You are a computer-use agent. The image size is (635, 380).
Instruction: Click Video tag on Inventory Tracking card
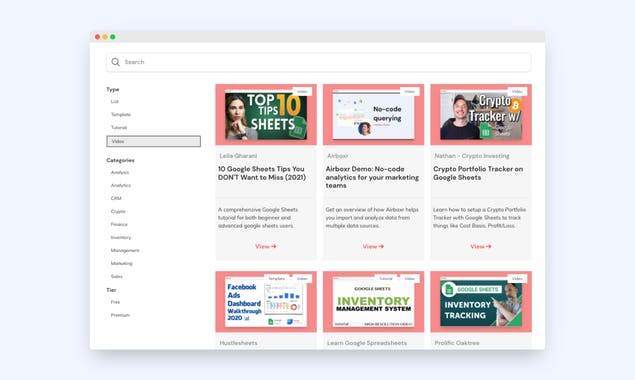(x=517, y=279)
